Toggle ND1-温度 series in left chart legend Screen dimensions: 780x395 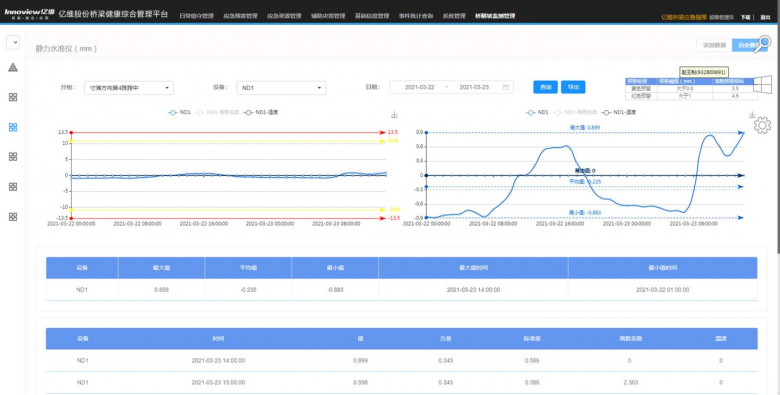(x=261, y=112)
